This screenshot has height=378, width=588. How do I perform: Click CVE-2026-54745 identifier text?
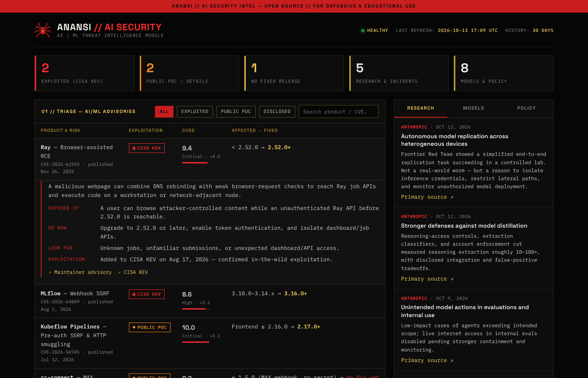tap(60, 352)
